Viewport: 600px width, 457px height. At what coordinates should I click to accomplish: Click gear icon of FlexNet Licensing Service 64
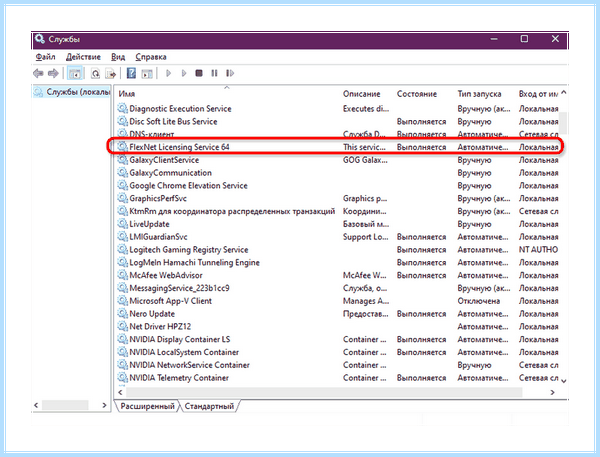(x=122, y=147)
